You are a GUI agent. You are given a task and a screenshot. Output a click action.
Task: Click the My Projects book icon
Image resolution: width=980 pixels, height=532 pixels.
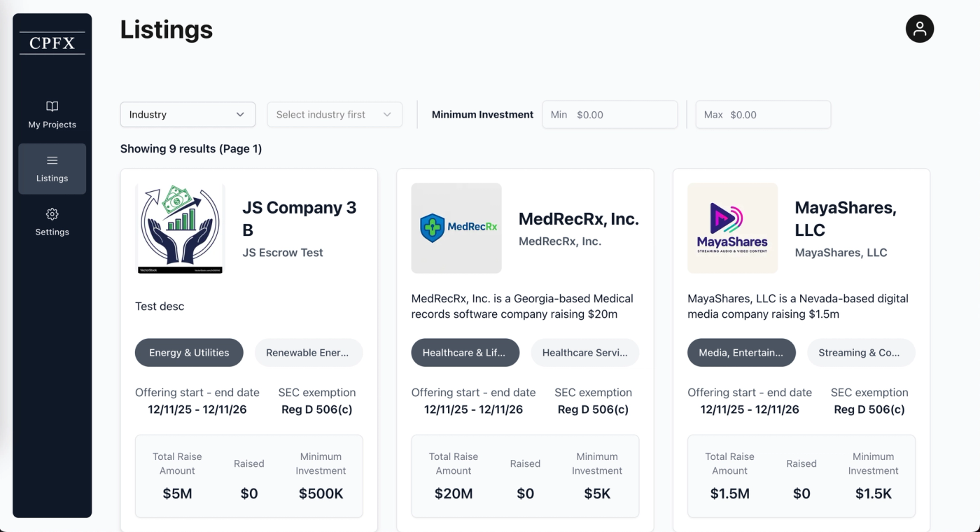52,106
